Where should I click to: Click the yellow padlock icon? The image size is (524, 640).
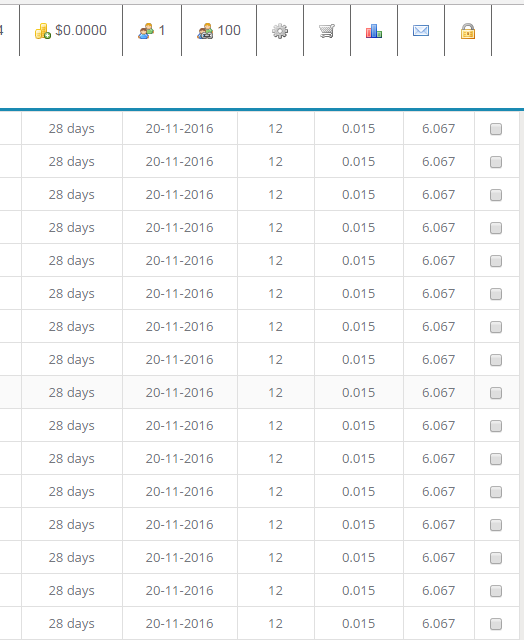(468, 31)
